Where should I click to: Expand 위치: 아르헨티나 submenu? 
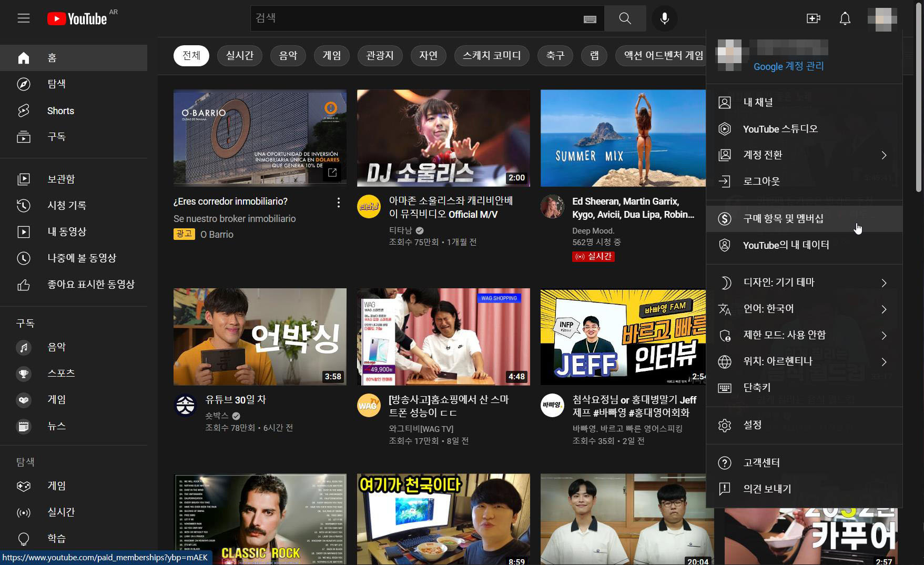tap(804, 361)
